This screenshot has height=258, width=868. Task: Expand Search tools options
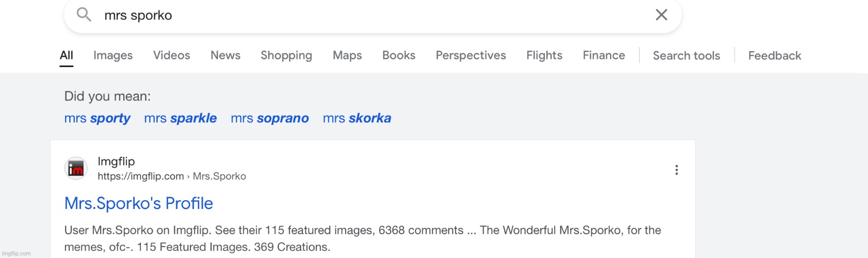(686, 56)
